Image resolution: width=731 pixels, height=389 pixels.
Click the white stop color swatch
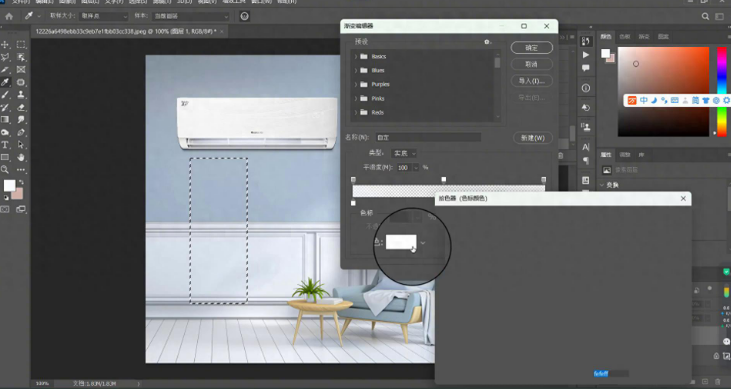(401, 242)
